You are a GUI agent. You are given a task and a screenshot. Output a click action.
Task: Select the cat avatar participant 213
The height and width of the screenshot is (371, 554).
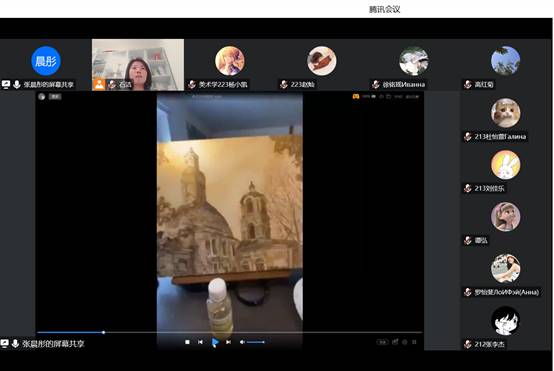point(505,113)
